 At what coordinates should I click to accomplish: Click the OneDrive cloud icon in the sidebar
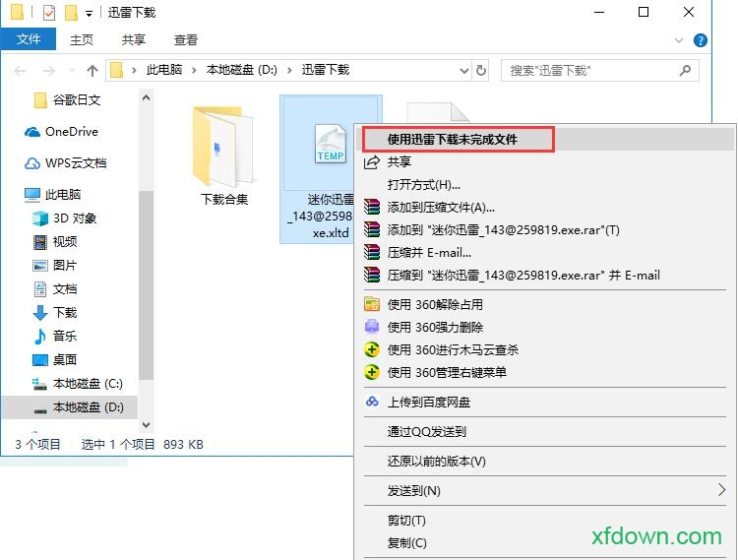tap(32, 132)
